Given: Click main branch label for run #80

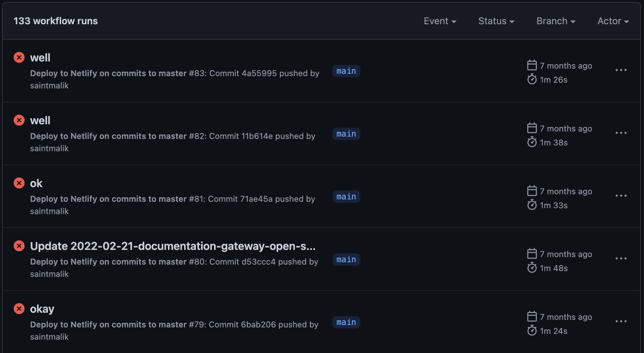Looking at the screenshot, I should [x=346, y=259].
